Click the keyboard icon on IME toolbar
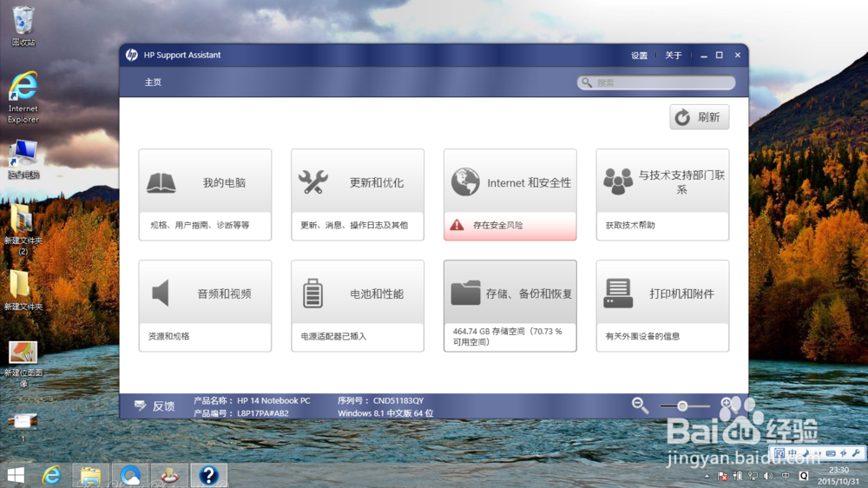 point(831,453)
